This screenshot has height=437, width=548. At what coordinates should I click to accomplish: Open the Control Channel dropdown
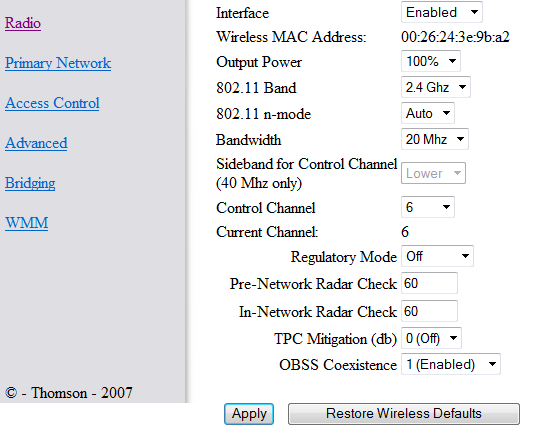coord(428,207)
